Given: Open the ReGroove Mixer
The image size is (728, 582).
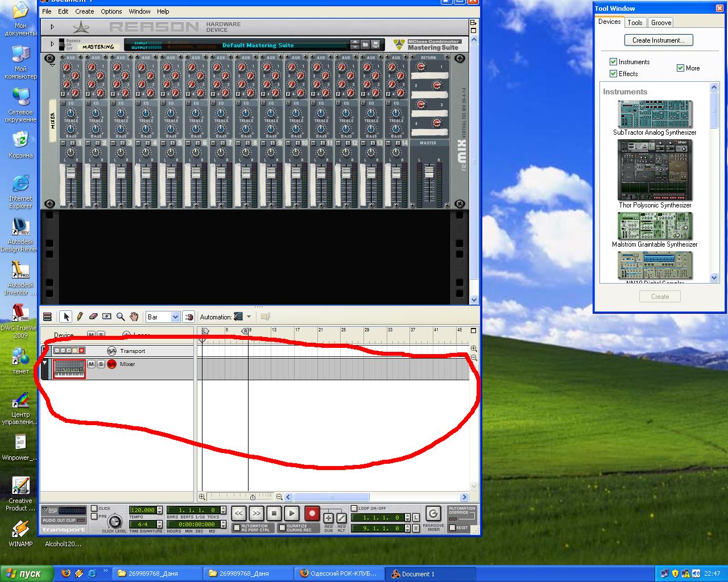Looking at the screenshot, I should pos(433,514).
